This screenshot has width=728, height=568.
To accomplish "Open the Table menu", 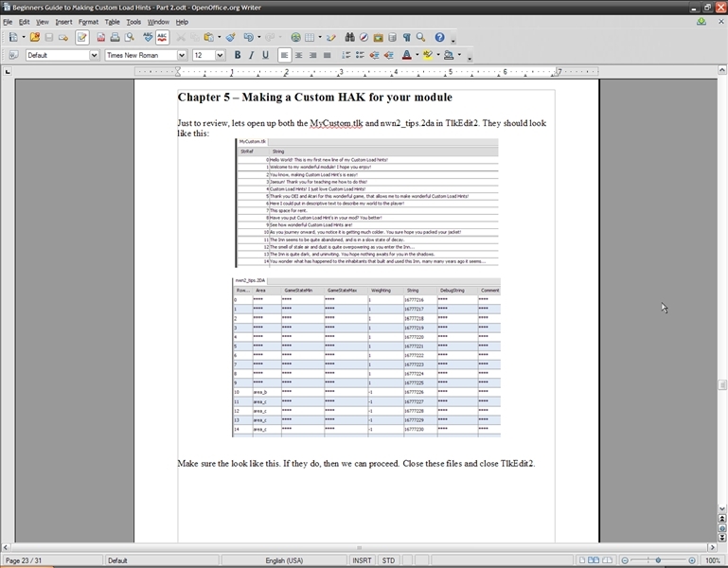I will (x=112, y=22).
